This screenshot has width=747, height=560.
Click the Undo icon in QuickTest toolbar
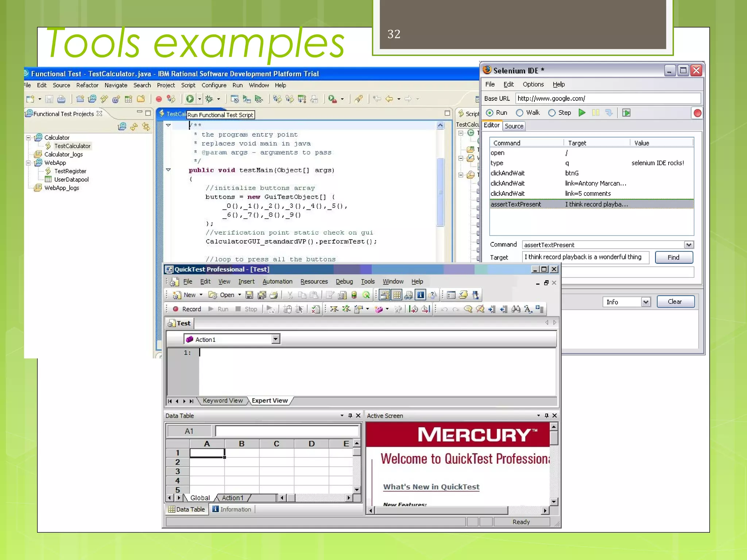444,309
